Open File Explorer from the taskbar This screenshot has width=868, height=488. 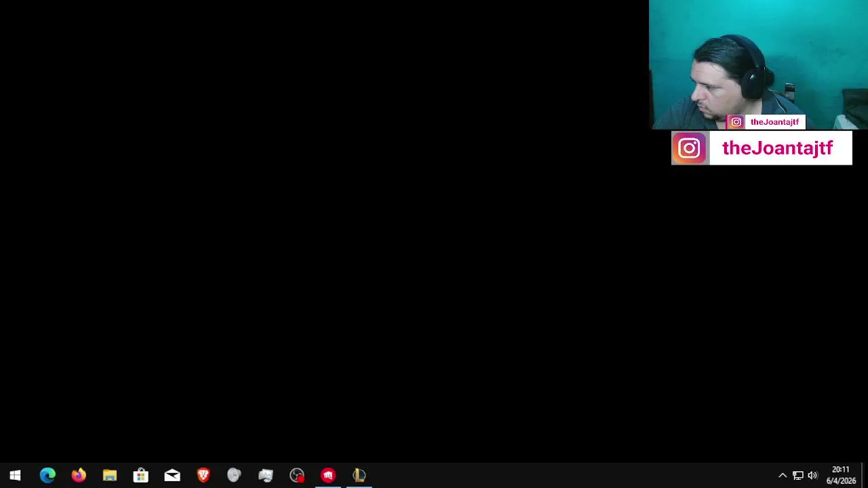tap(110, 475)
